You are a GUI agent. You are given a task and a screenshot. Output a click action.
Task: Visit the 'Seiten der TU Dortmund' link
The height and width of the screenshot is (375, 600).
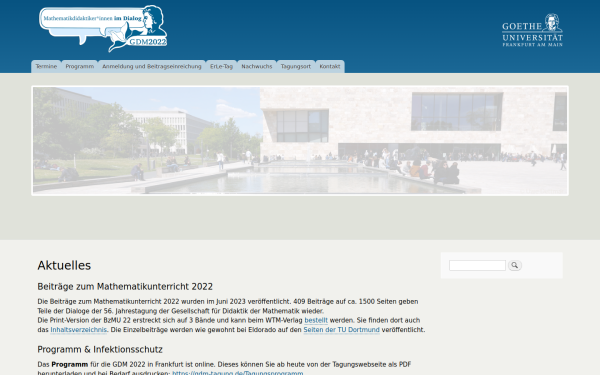point(341,330)
